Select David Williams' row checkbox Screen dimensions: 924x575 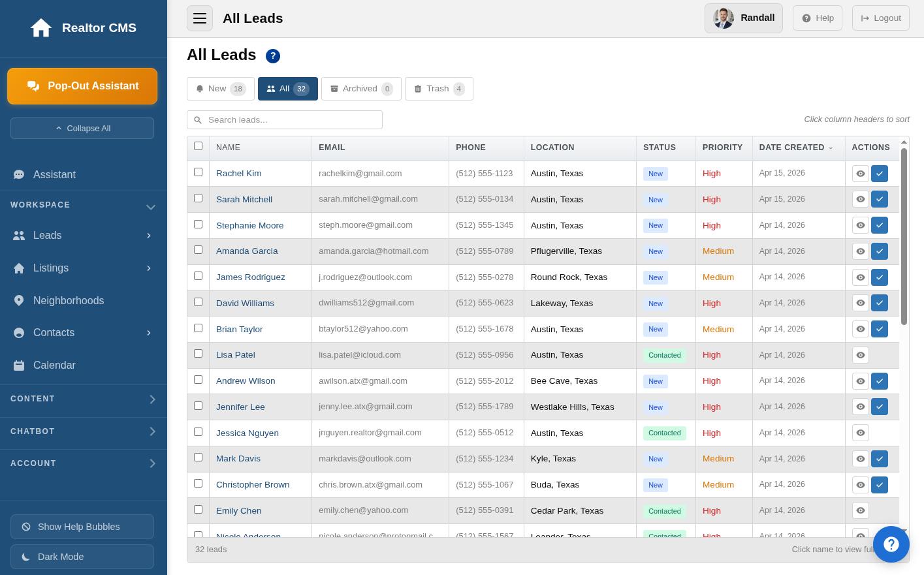point(199,302)
